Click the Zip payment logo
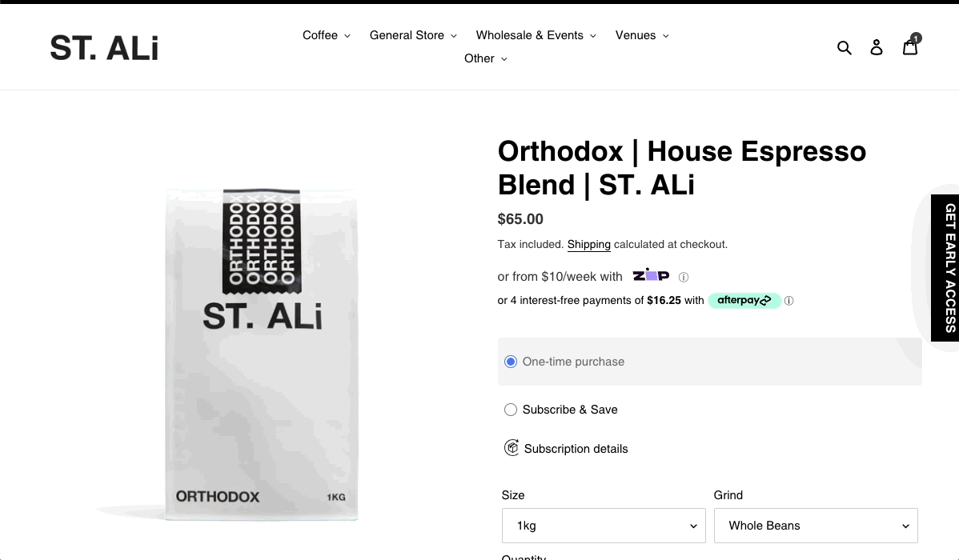Image resolution: width=959 pixels, height=560 pixels. (650, 276)
